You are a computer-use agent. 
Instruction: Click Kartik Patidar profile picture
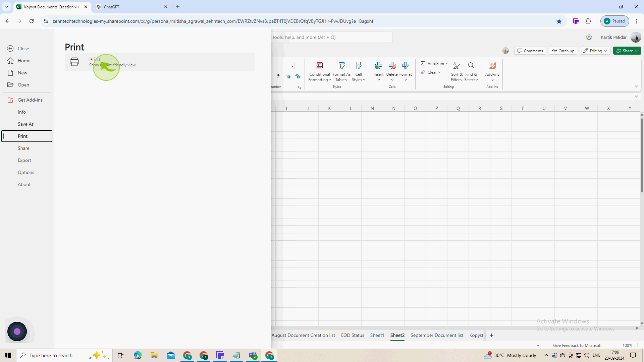point(636,37)
